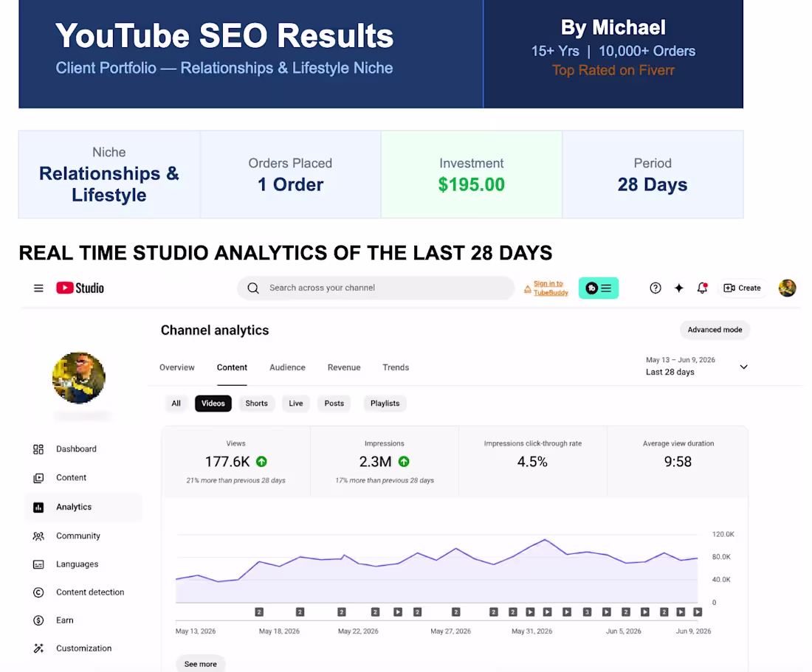
Task: Click the channel profile picture in sidebar
Action: click(79, 378)
